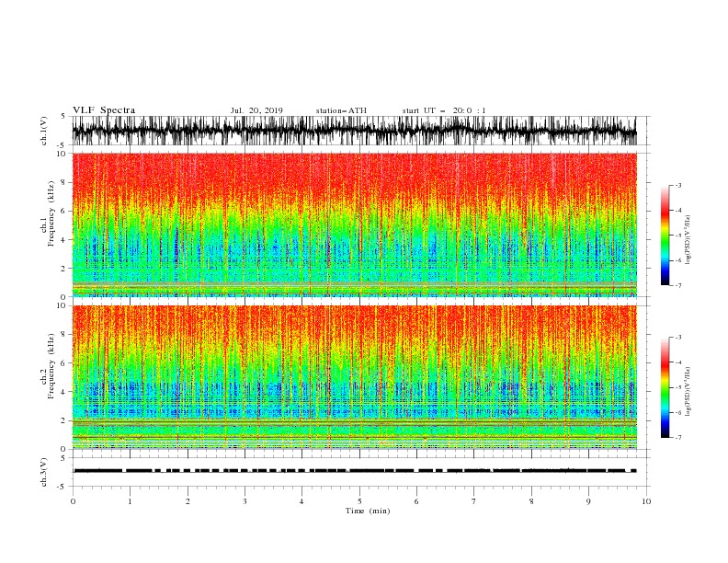
Task: Click time axis tick label "1"
Action: pyautogui.click(x=130, y=501)
